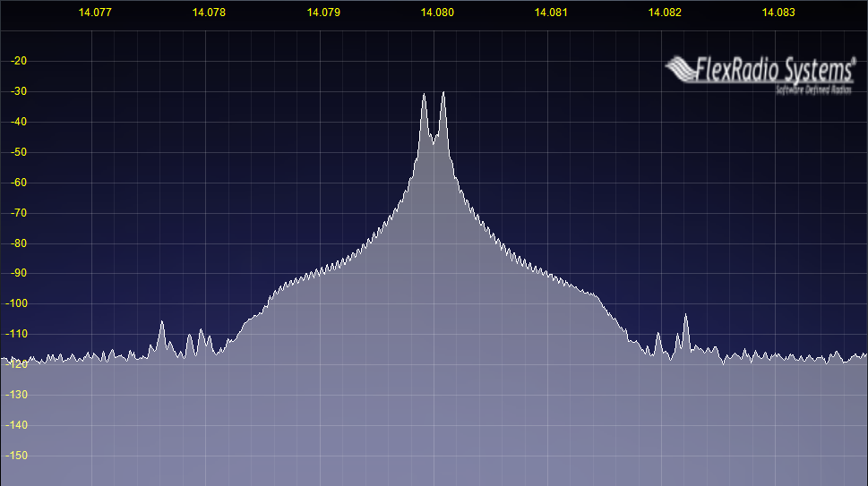Click the -90 dB level label
868x486 pixels.
pyautogui.click(x=18, y=274)
